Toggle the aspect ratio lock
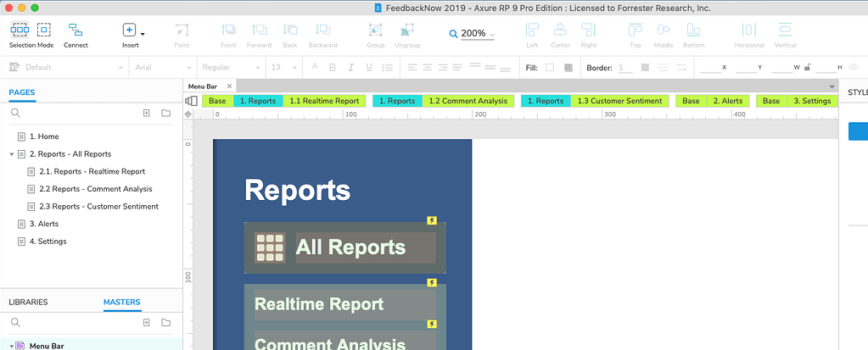The image size is (868, 350). pos(808,68)
